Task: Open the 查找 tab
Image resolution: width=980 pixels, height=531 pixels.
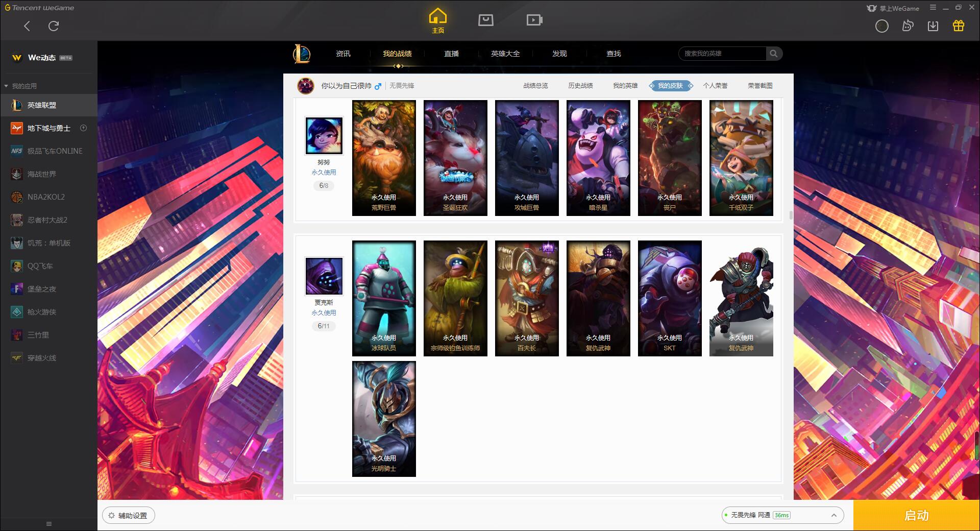Action: [x=614, y=54]
